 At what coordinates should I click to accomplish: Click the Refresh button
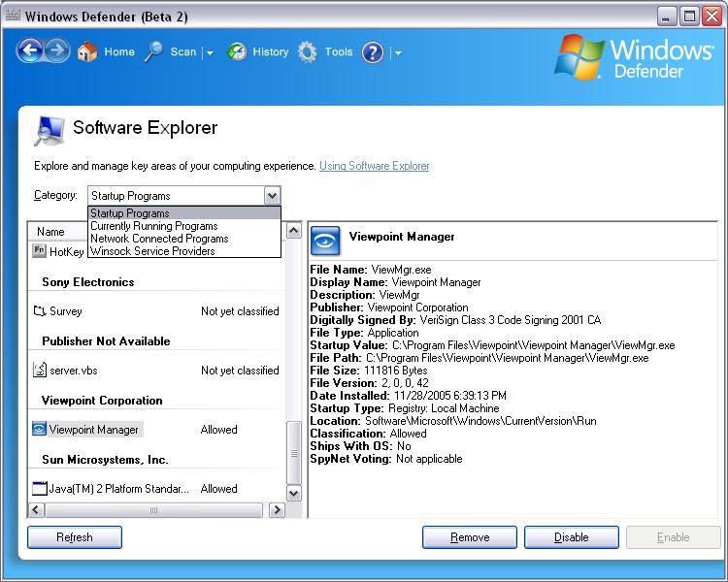click(x=75, y=537)
